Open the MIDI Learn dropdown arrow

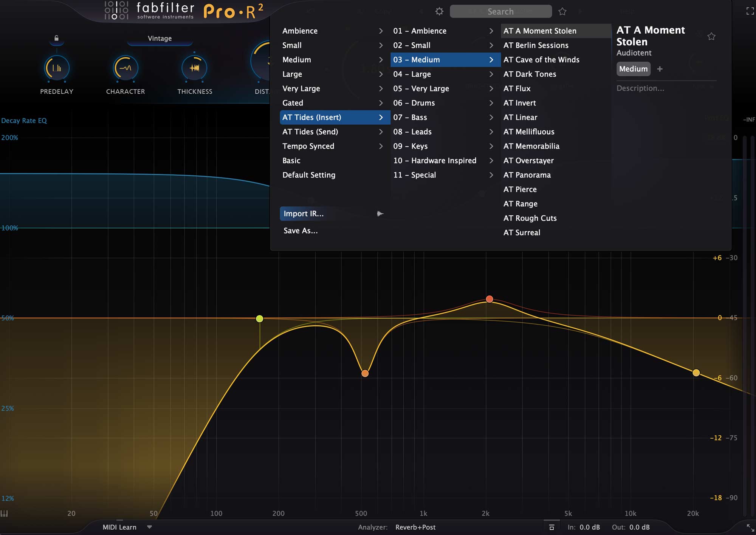tap(149, 527)
